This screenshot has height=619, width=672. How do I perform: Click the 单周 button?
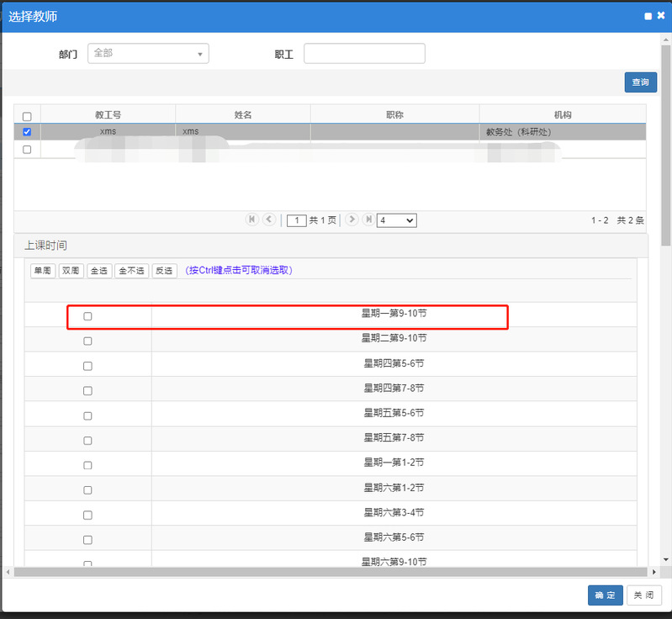(x=42, y=271)
